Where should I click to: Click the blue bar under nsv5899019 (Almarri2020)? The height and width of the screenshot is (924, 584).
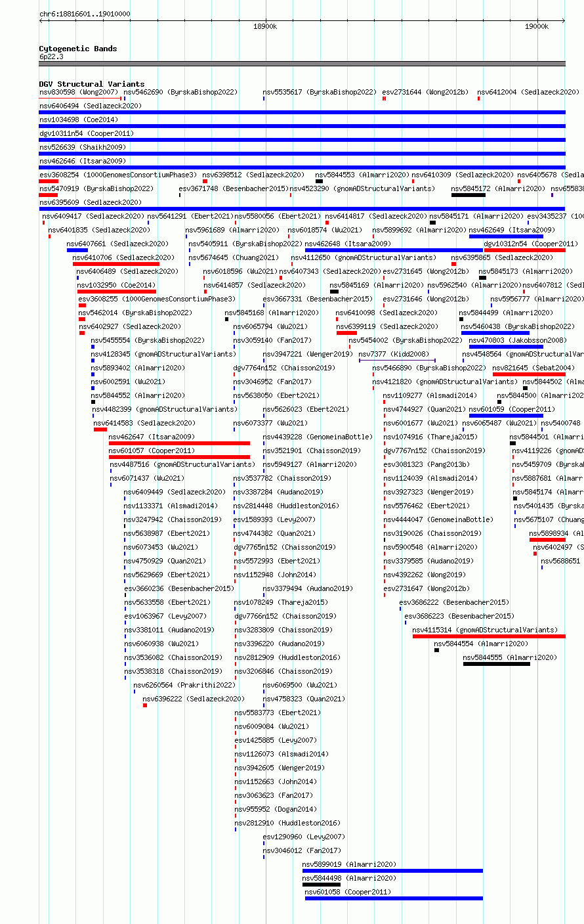[x=392, y=871]
